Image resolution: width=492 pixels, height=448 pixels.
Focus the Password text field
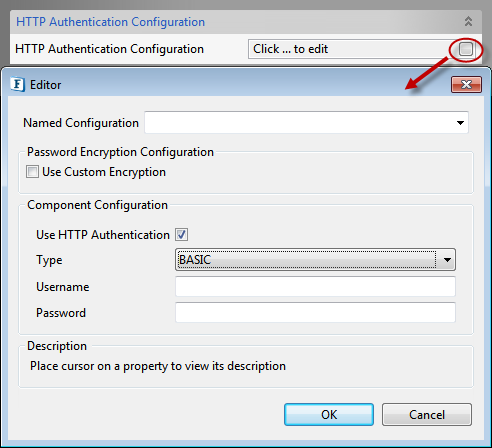315,313
